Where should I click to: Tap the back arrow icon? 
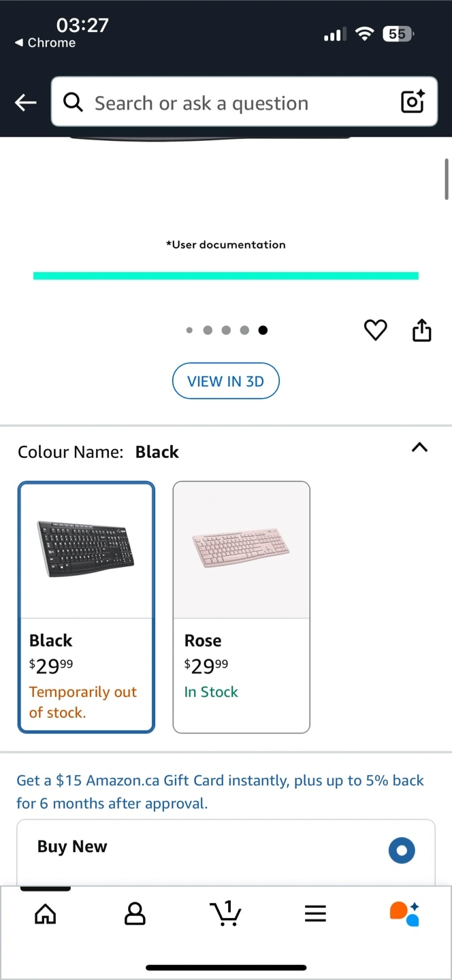(26, 103)
